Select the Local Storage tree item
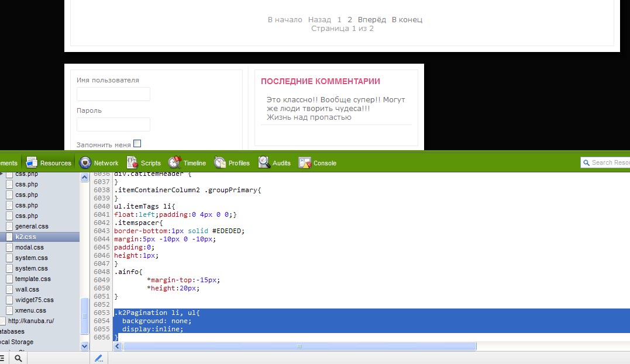Screen dimensions: 630x364 pos(16,342)
